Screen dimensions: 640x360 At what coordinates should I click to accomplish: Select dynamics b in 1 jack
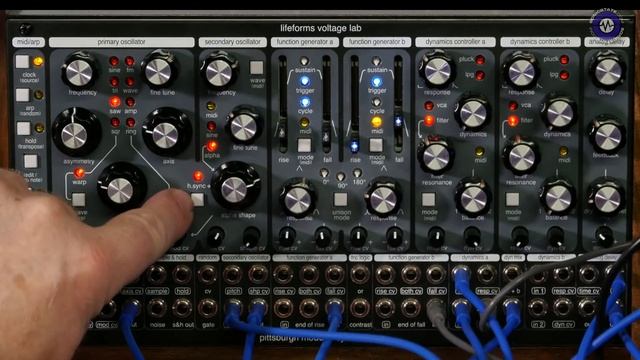[x=538, y=276]
